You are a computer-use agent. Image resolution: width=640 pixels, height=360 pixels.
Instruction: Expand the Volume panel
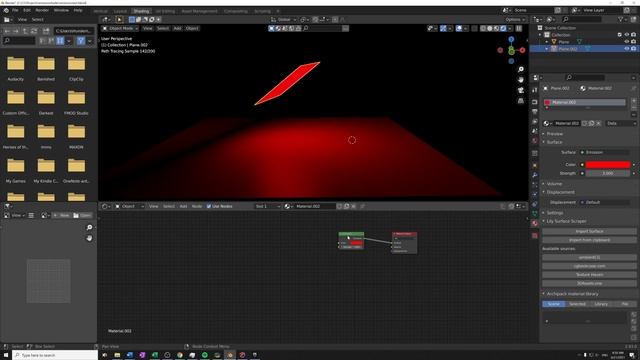point(553,184)
